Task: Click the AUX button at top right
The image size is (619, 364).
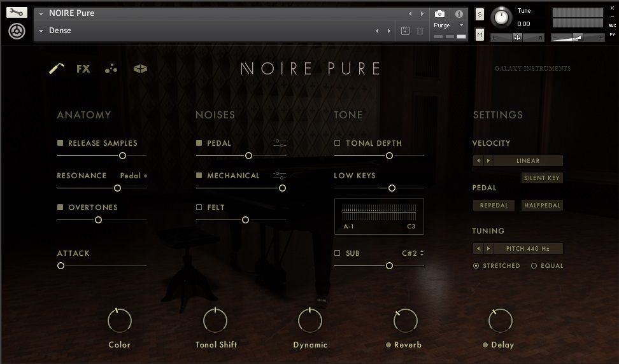Action: 612,25
